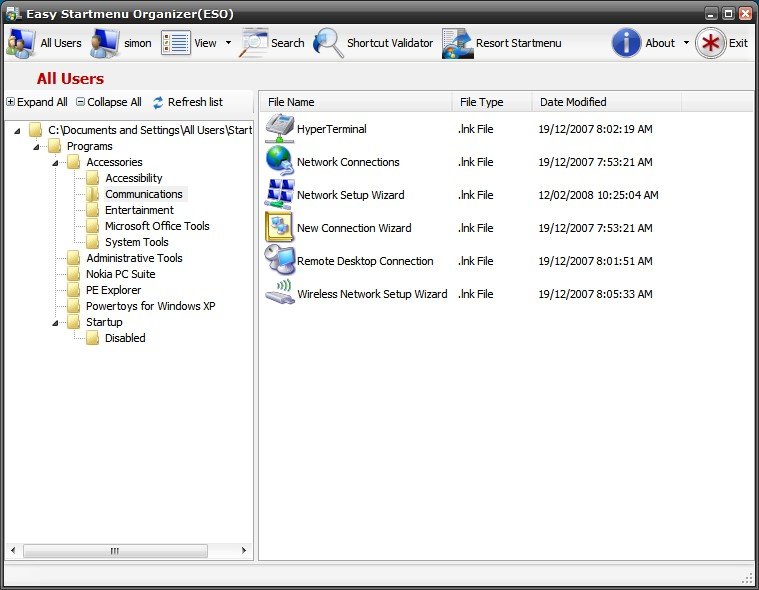Click the tree horizontal scrollbar thumb
The image size is (759, 590).
pyautogui.click(x=115, y=551)
